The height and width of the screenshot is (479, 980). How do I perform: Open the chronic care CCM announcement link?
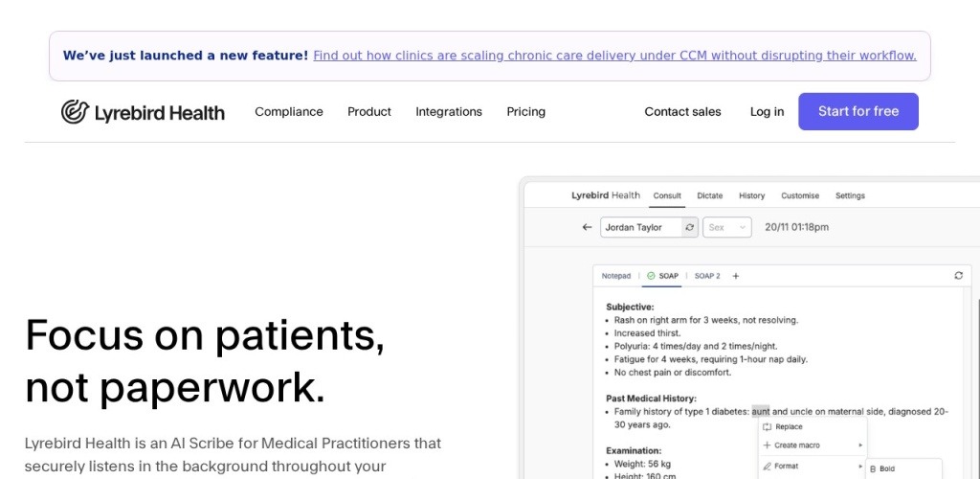(614, 56)
